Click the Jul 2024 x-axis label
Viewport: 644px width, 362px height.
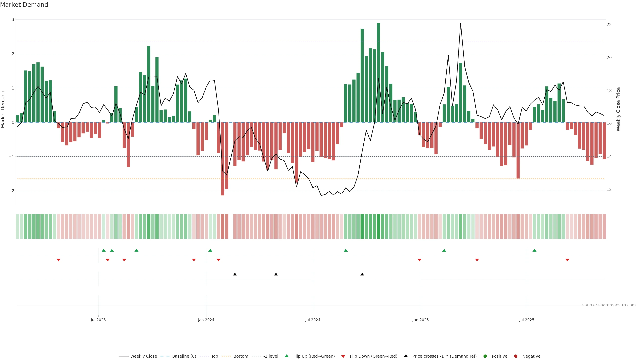coord(312,320)
